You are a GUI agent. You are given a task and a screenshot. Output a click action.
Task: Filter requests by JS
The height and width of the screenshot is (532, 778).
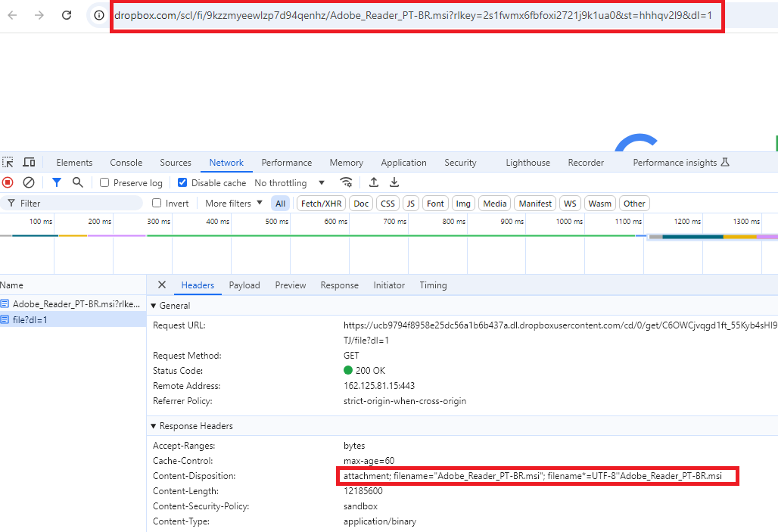coord(411,204)
